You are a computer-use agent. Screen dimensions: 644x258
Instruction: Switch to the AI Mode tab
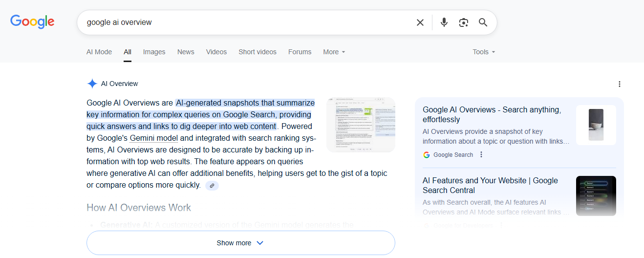click(99, 52)
